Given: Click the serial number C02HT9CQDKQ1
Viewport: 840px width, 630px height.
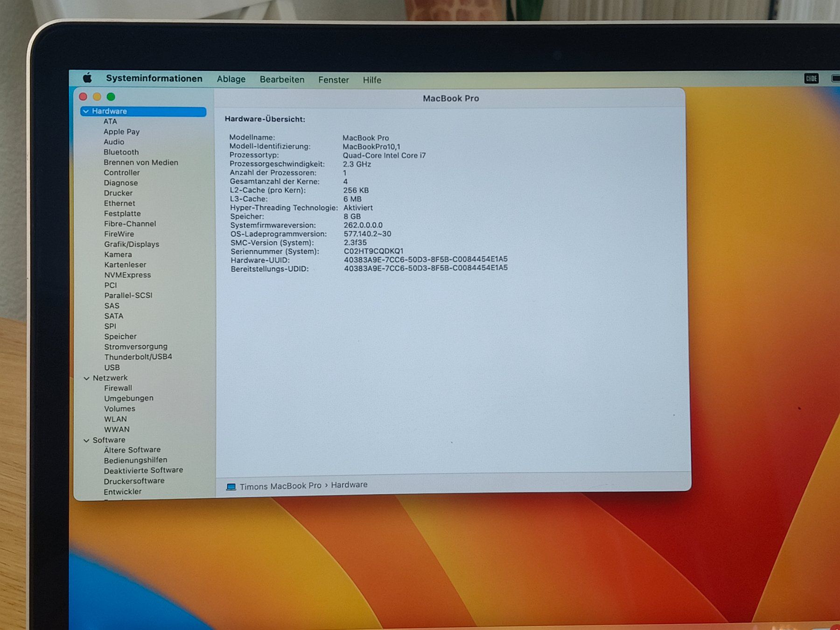Looking at the screenshot, I should tap(374, 251).
